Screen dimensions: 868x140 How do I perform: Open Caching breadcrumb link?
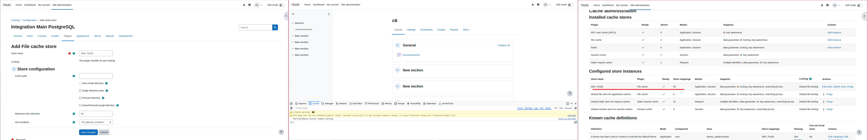[15, 20]
